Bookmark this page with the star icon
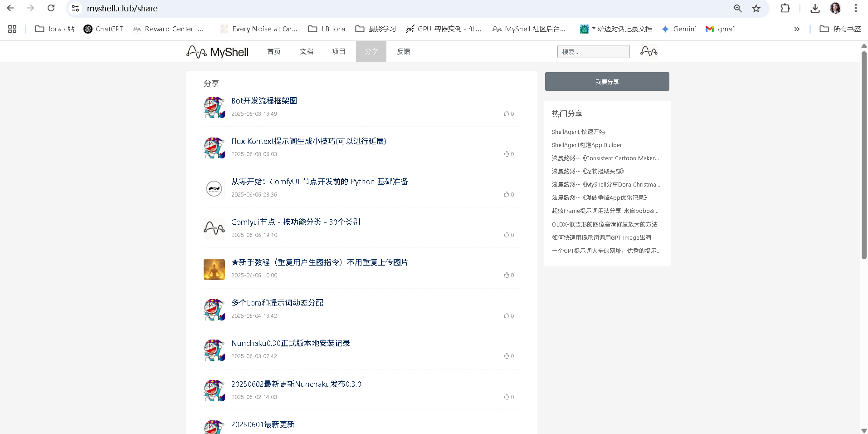This screenshot has height=434, width=868. click(756, 8)
